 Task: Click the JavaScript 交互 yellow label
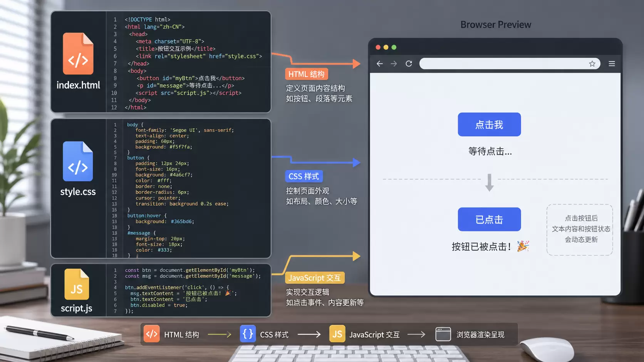pyautogui.click(x=315, y=278)
